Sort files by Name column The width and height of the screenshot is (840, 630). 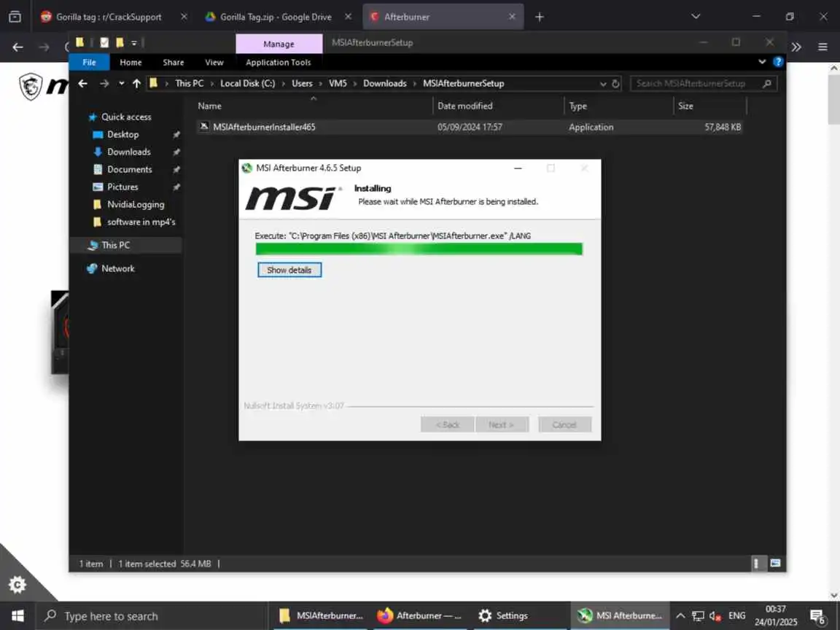tap(314, 106)
